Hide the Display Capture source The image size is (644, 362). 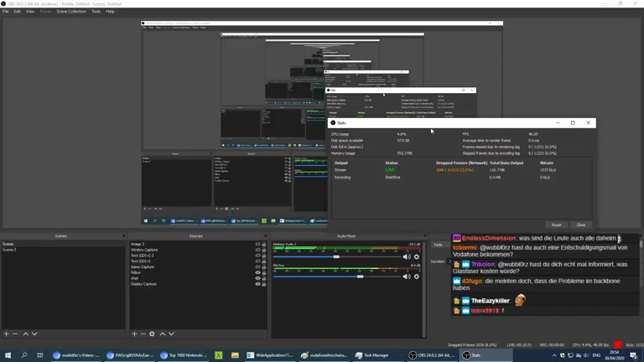pos(257,284)
